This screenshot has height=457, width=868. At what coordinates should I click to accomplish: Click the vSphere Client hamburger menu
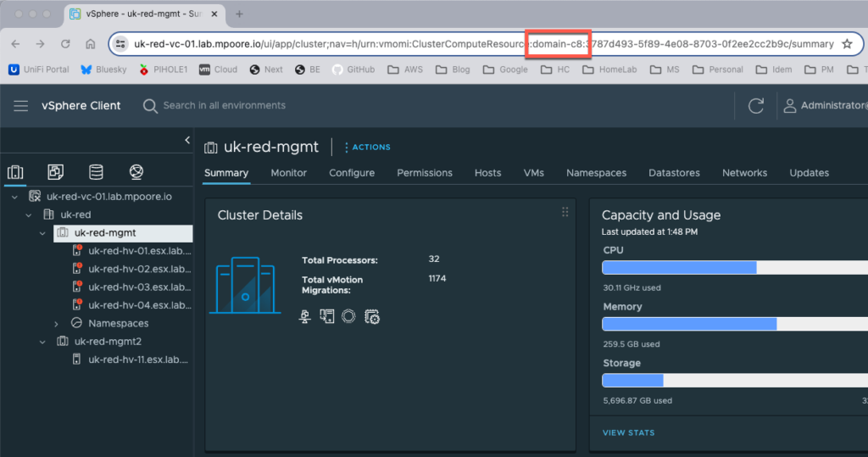(x=21, y=106)
